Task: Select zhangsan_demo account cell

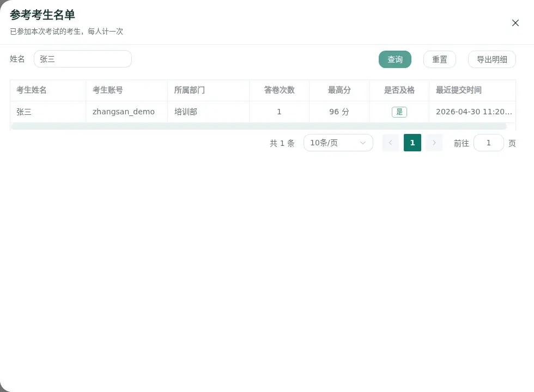Action: coord(126,112)
